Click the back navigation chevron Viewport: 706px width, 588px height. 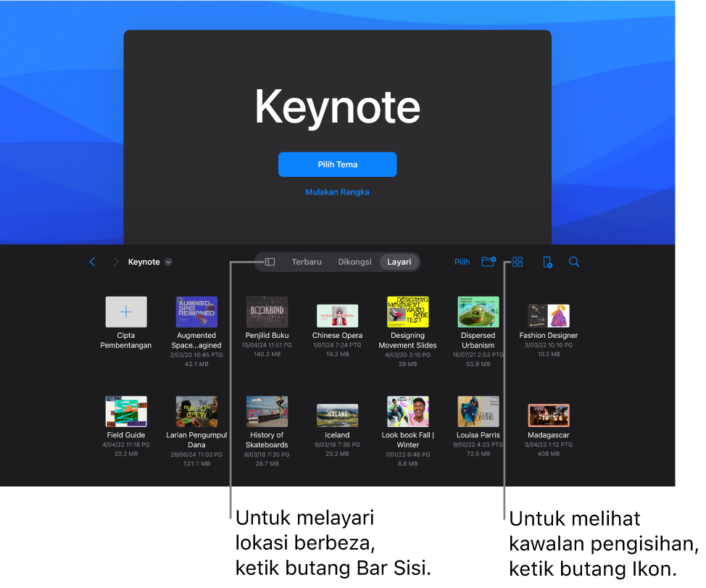pyautogui.click(x=92, y=262)
